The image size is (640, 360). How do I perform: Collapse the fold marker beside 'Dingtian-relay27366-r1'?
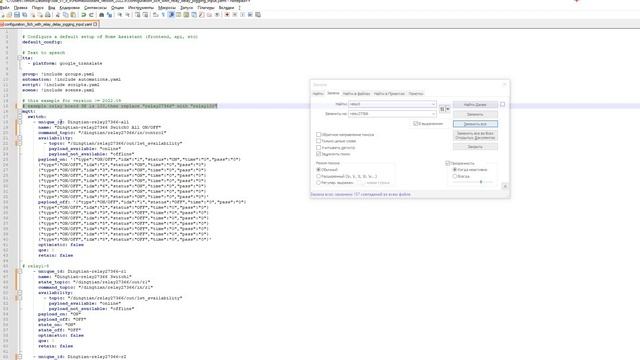tap(19, 271)
